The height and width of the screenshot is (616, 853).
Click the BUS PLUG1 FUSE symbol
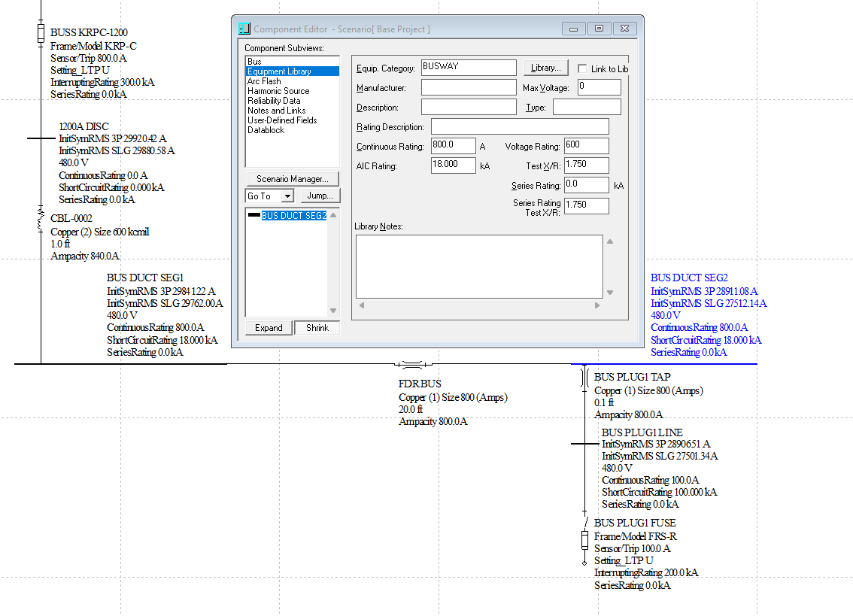tap(584, 539)
